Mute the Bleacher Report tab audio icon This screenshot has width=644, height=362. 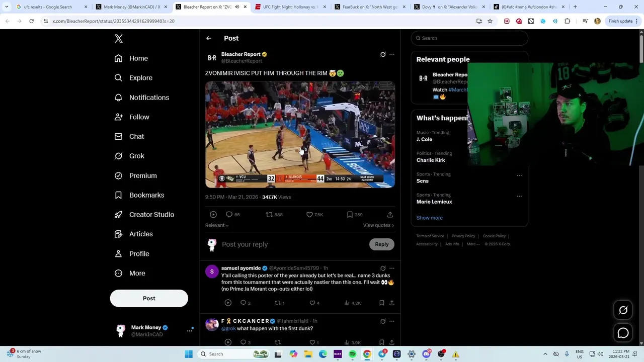[237, 7]
